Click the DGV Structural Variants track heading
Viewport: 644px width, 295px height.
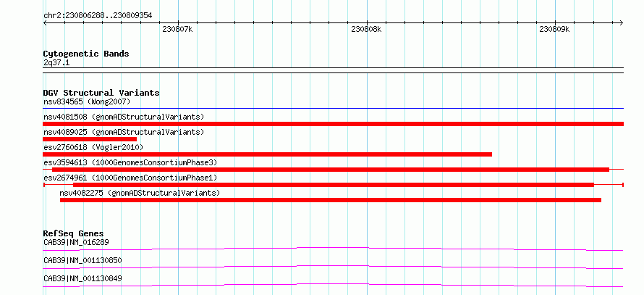coord(101,93)
